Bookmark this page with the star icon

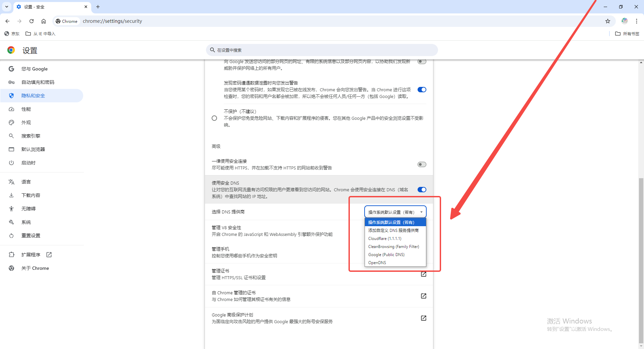608,21
